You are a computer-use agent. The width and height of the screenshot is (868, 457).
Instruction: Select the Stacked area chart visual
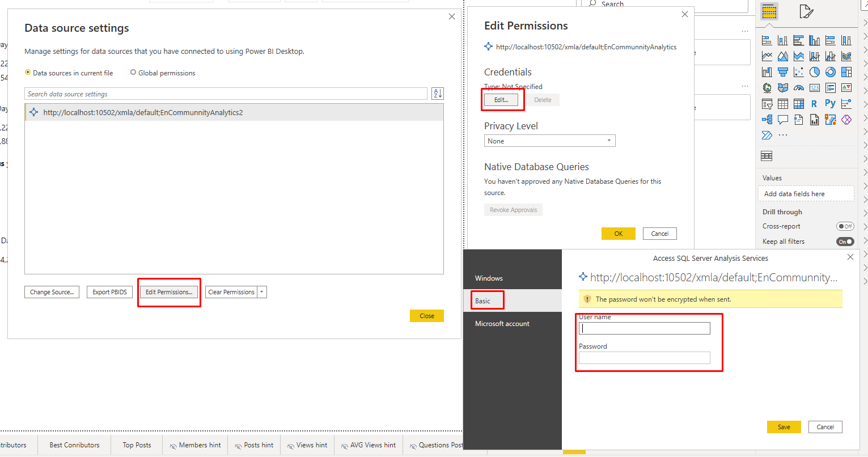(x=799, y=56)
